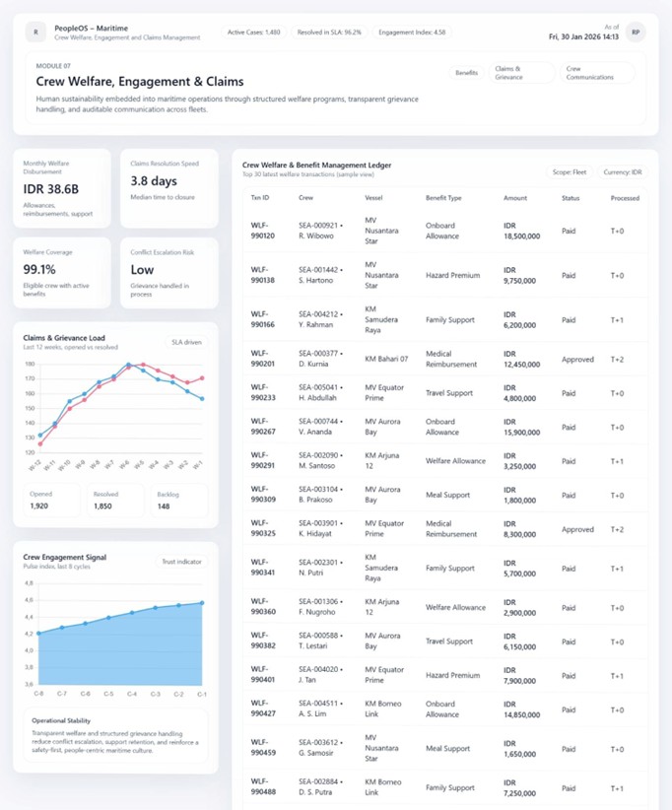Open the Scope: Fleet selector
Viewport: 672px width, 810px height.
click(570, 171)
